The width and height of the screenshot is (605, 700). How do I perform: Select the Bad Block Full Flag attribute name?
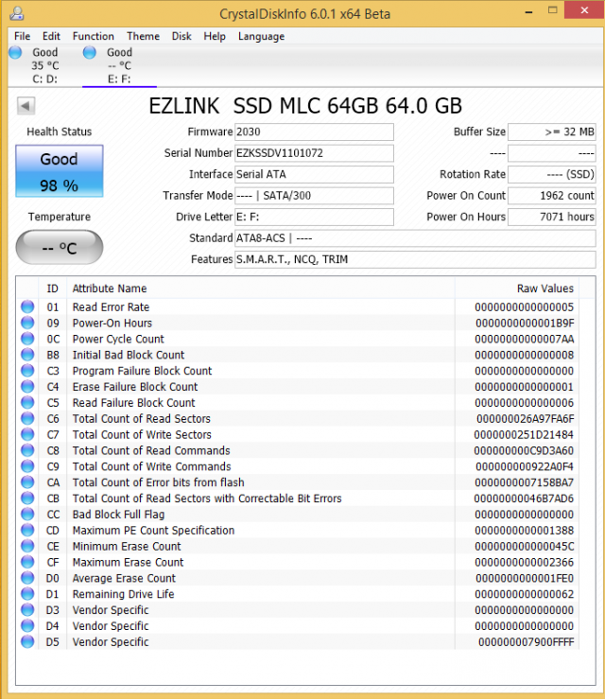[119, 515]
